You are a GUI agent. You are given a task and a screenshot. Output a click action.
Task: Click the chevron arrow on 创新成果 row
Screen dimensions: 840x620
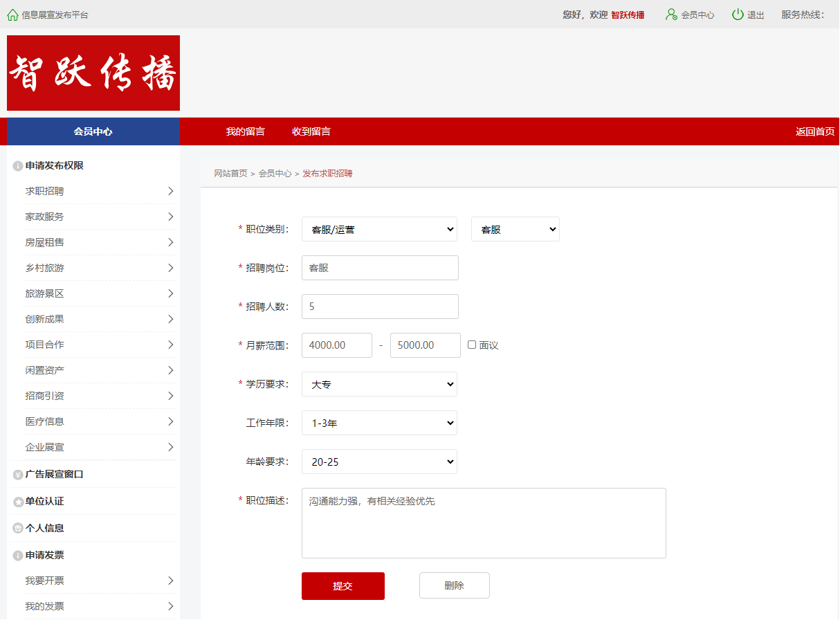coord(171,319)
